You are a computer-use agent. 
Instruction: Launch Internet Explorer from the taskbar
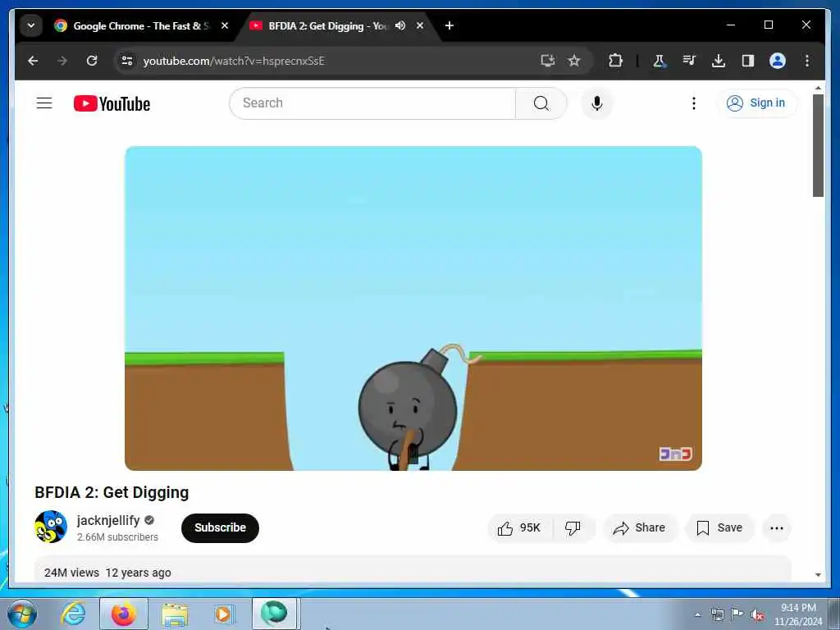tap(73, 614)
